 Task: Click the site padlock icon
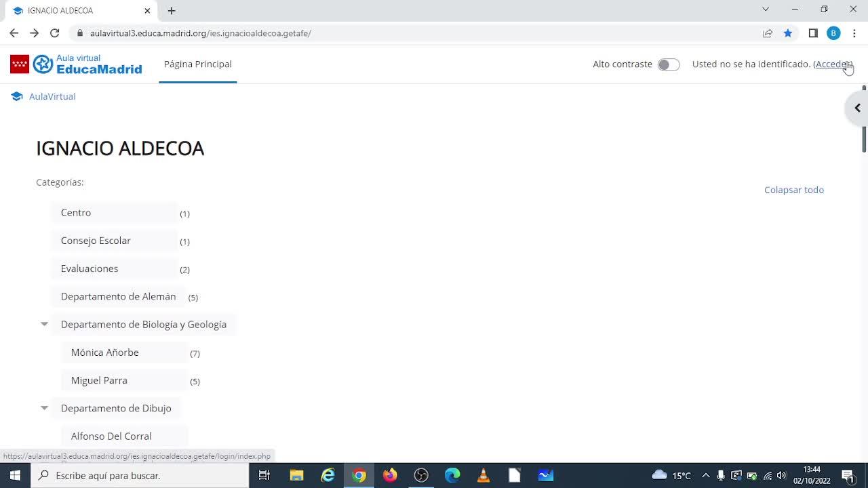click(79, 33)
